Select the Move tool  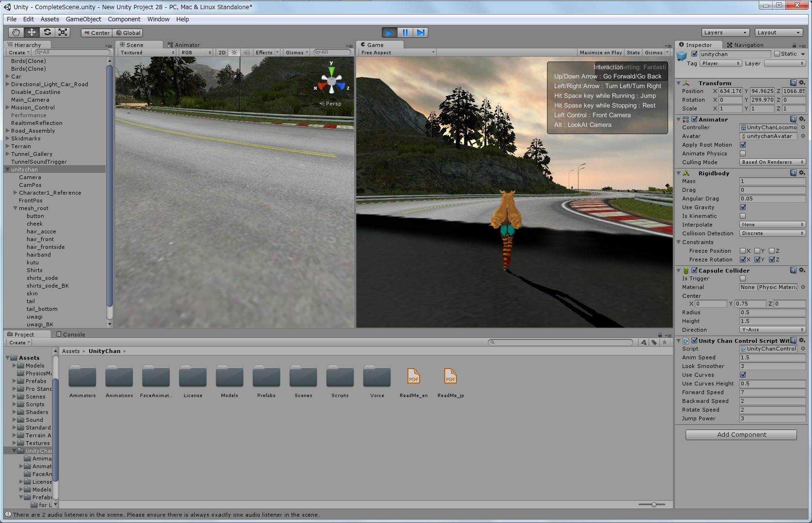coord(31,32)
